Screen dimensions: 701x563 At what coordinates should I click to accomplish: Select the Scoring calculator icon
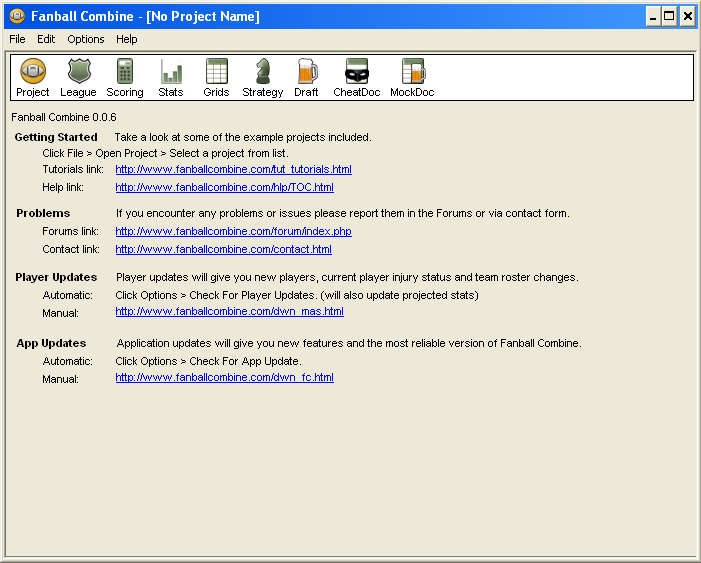point(125,78)
